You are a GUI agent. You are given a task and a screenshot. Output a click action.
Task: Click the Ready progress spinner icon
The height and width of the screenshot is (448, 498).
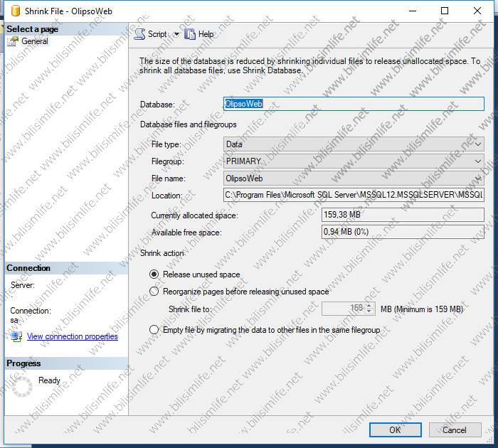(22, 386)
